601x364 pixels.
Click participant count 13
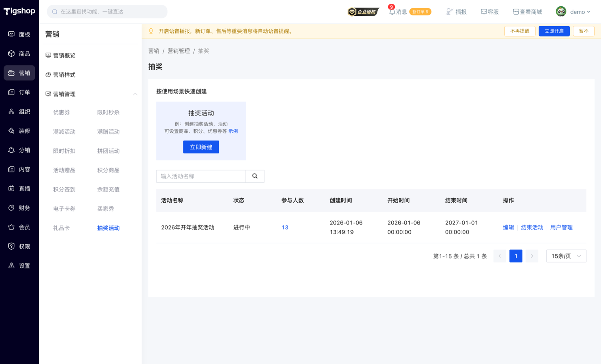pyautogui.click(x=285, y=228)
